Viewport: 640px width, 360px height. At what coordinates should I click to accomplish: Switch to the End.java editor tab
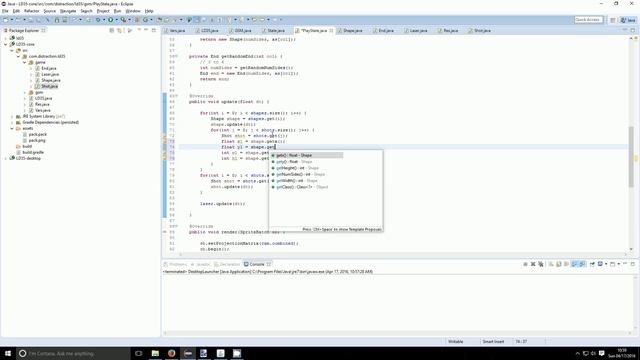tap(386, 31)
